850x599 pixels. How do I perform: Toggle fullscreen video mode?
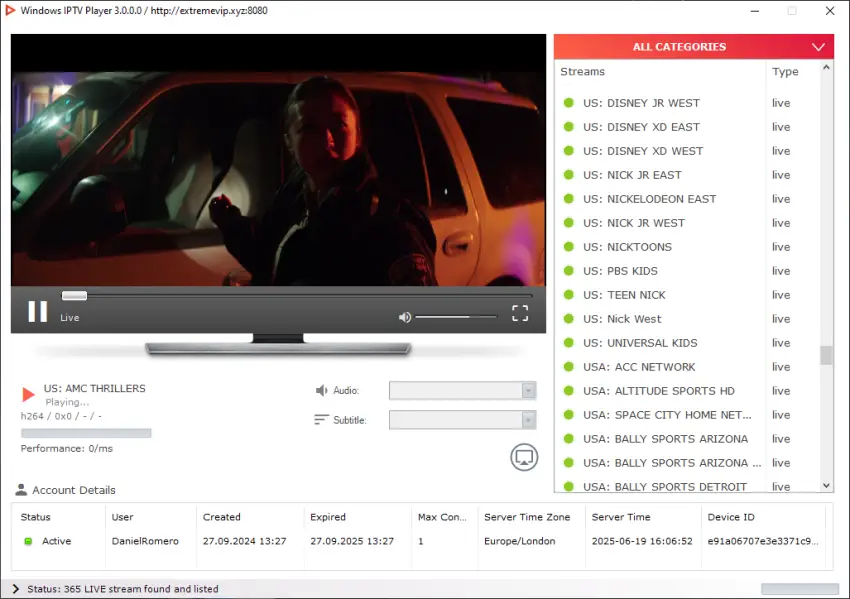pyautogui.click(x=520, y=313)
